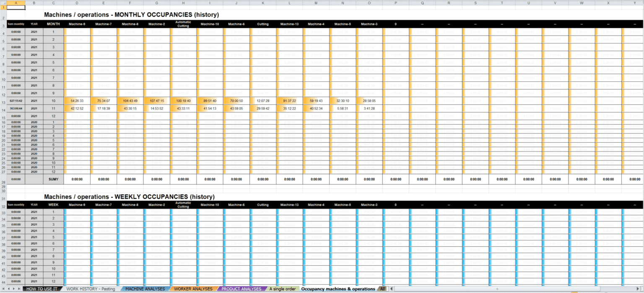The image size is (644, 293).
Task: Switch to the MACHINE ANALYSES tab
Action: pos(145,289)
